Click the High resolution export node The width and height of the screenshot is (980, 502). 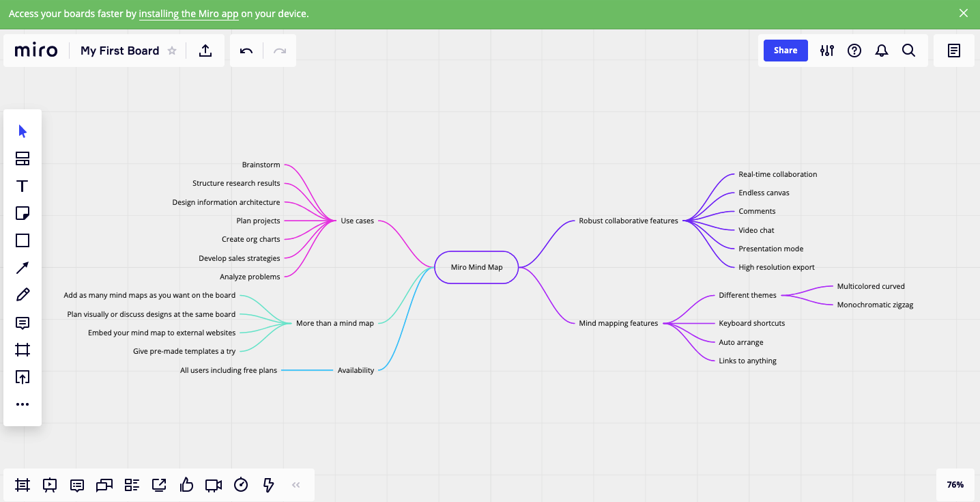(777, 267)
